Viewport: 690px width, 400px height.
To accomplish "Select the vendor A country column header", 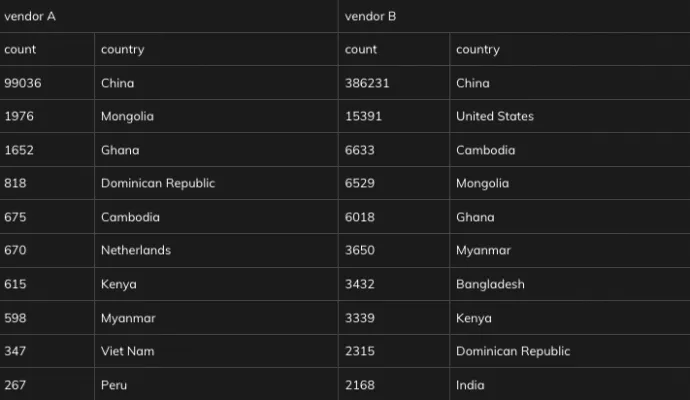I will coord(216,49).
